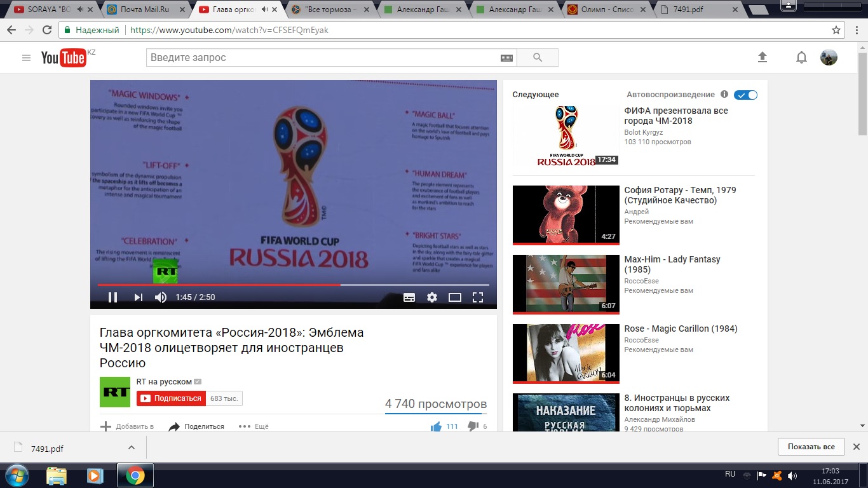This screenshot has height=488, width=868.
Task: Open the media player taskbar icon
Action: 95,475
